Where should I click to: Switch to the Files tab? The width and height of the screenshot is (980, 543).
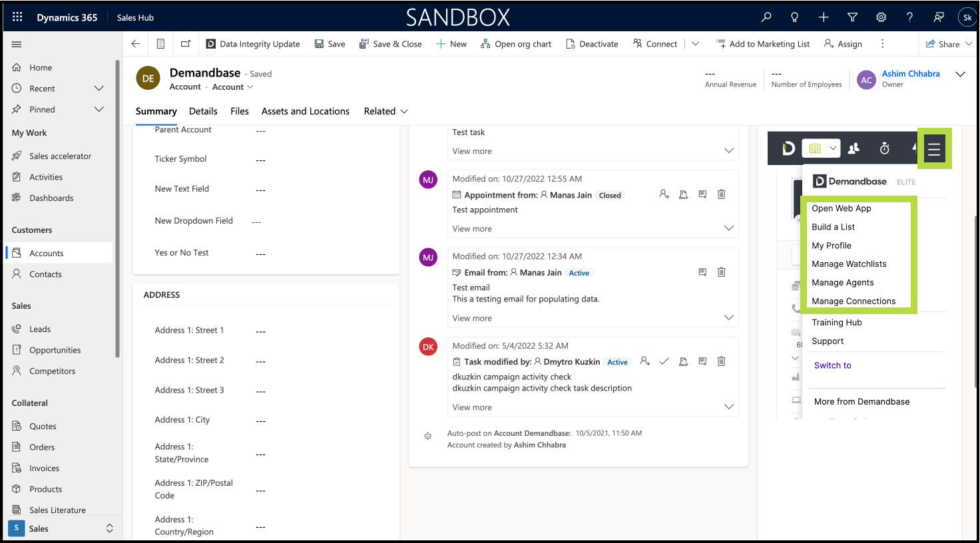[x=240, y=111]
